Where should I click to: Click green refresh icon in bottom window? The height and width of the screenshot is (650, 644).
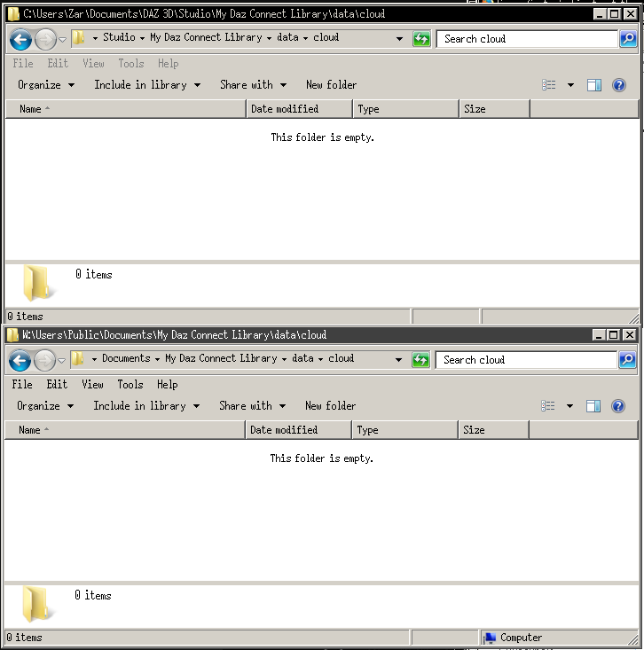[420, 360]
